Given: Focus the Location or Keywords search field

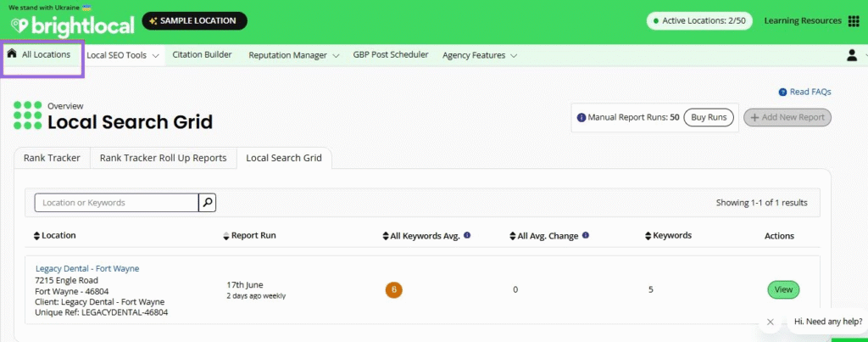Looking at the screenshot, I should click(117, 203).
